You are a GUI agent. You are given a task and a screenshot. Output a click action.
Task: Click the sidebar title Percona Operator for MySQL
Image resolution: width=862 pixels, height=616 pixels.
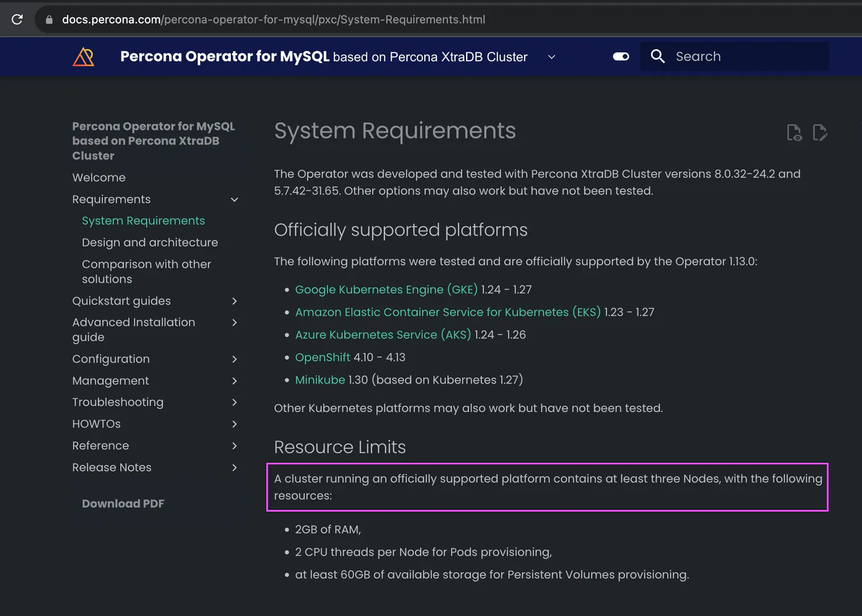click(153, 141)
